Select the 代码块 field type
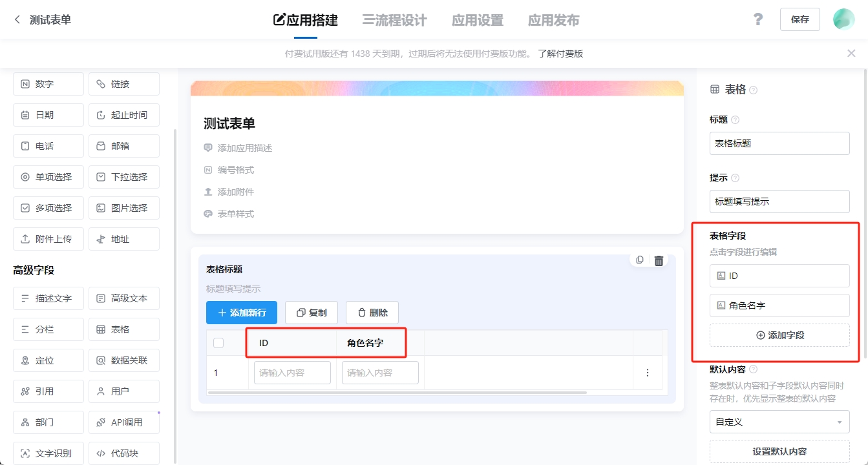The image size is (868, 465). [x=123, y=453]
